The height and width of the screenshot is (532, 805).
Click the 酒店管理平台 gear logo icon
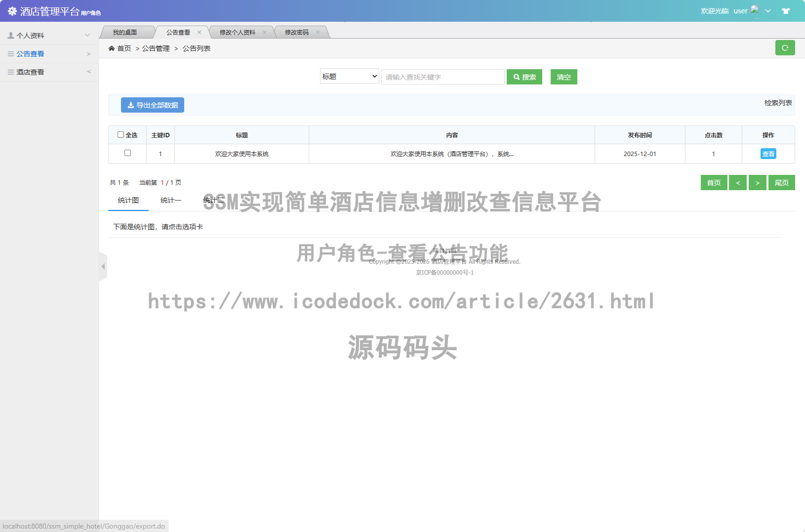pos(12,10)
